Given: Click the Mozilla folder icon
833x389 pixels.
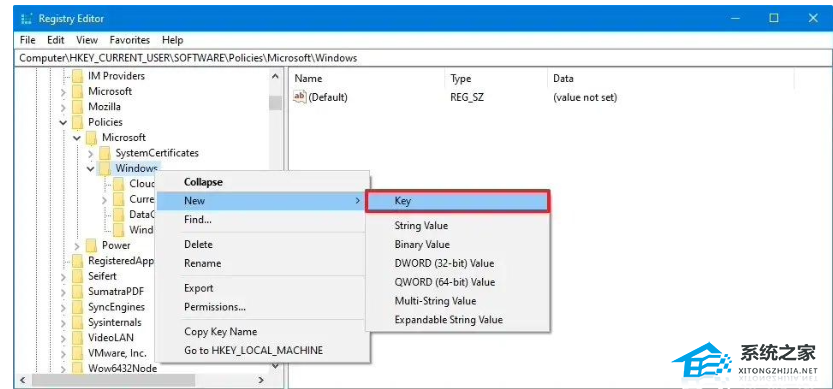Looking at the screenshot, I should (78, 107).
